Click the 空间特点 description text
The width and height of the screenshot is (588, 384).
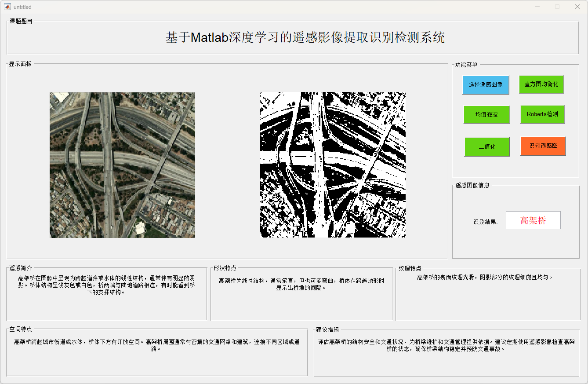click(157, 345)
